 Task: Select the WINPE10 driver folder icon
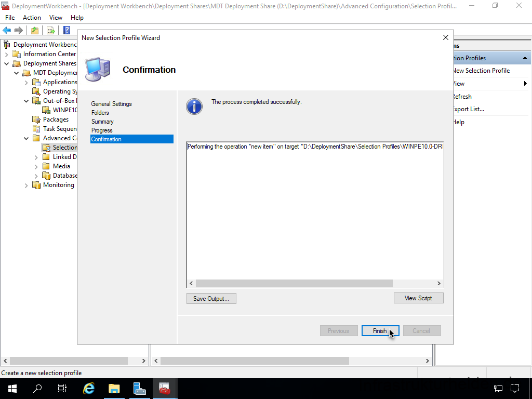(46, 110)
